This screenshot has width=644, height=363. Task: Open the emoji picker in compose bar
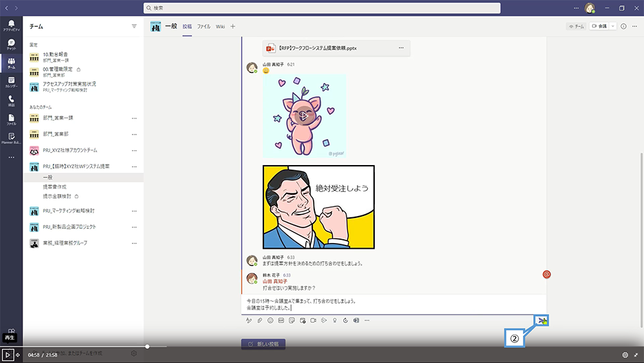[270, 320]
